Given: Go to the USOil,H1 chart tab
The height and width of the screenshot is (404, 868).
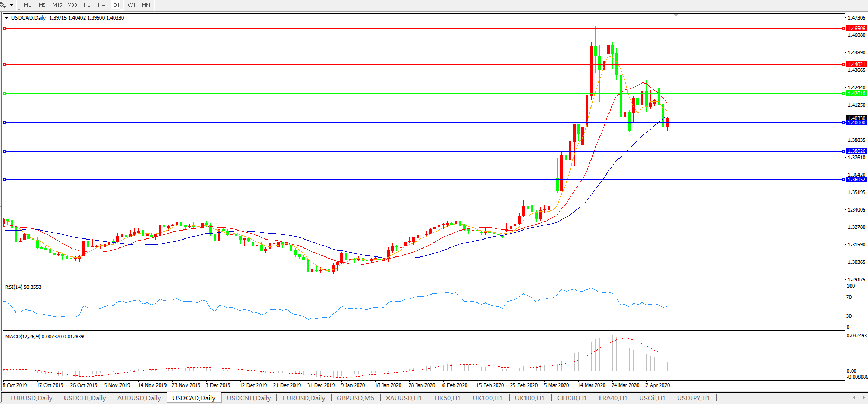Looking at the screenshot, I should tap(652, 398).
